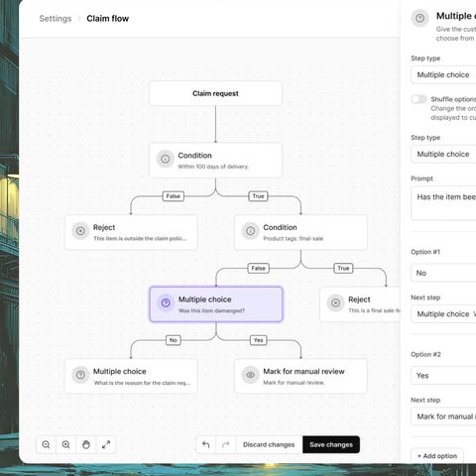Edit the Option #1 field showing No
The image size is (476, 476).
443,273
